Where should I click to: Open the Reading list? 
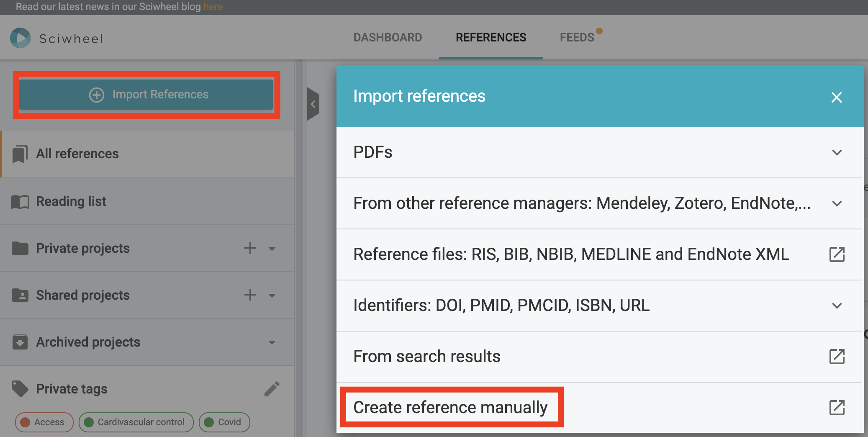[147, 201]
